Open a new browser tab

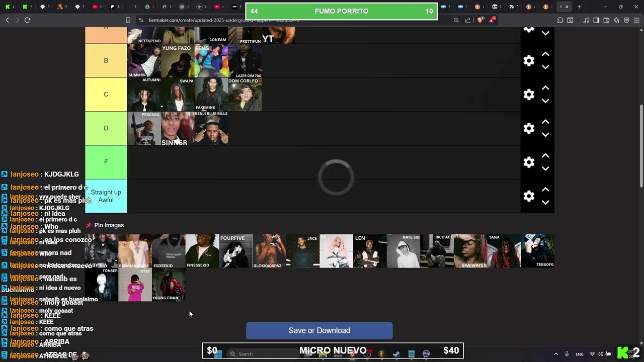[x=579, y=7]
